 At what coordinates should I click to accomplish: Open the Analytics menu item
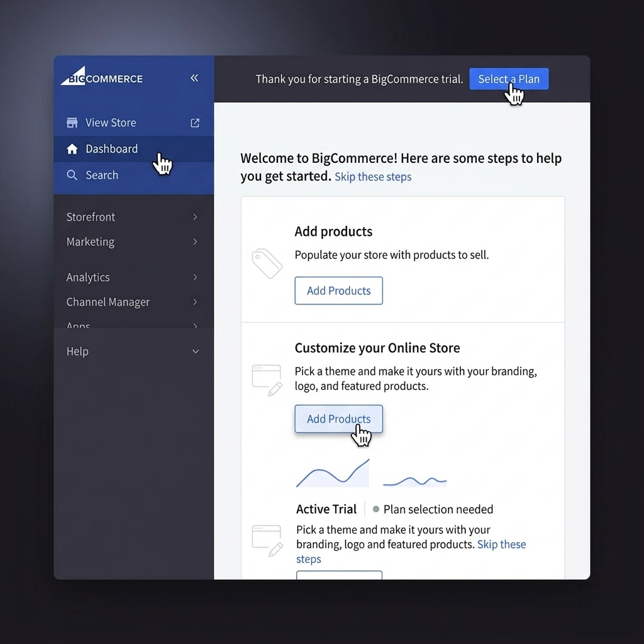[88, 277]
